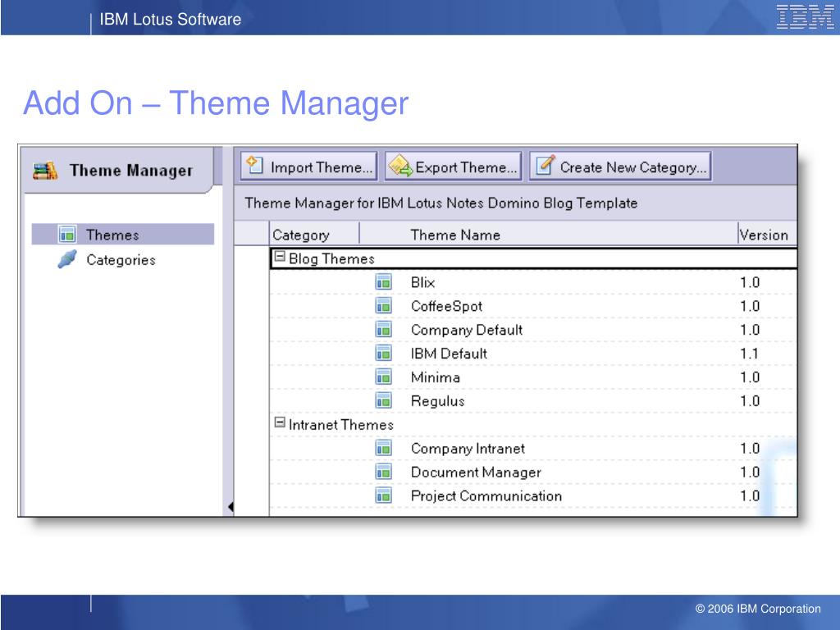840x630 pixels.
Task: Click the Export Theme button icon
Action: (400, 166)
